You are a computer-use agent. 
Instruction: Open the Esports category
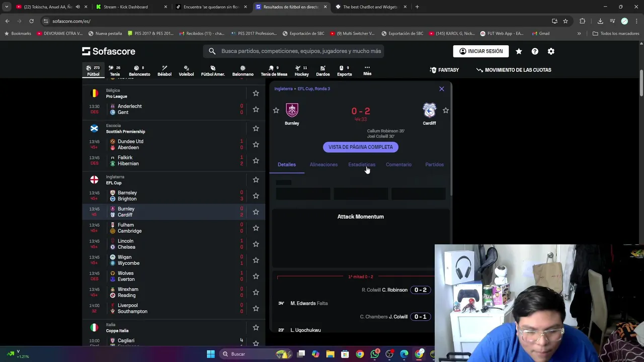coord(345,71)
